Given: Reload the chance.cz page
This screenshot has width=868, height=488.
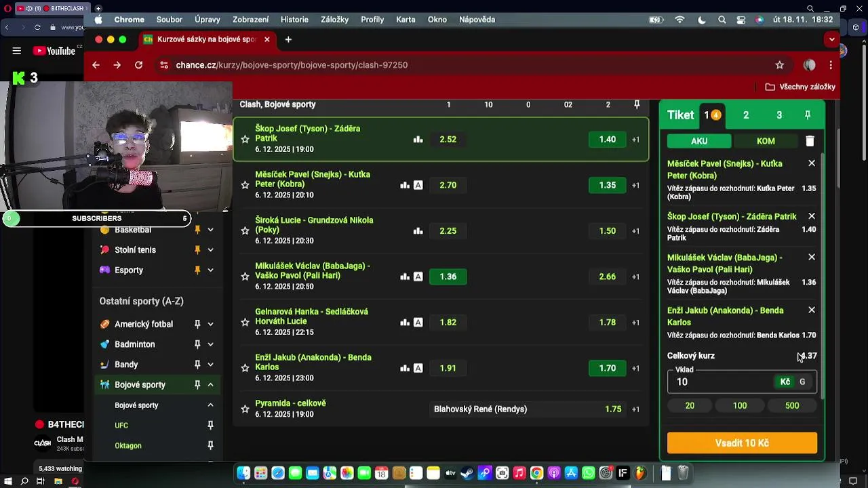Looking at the screenshot, I should 139,65.
